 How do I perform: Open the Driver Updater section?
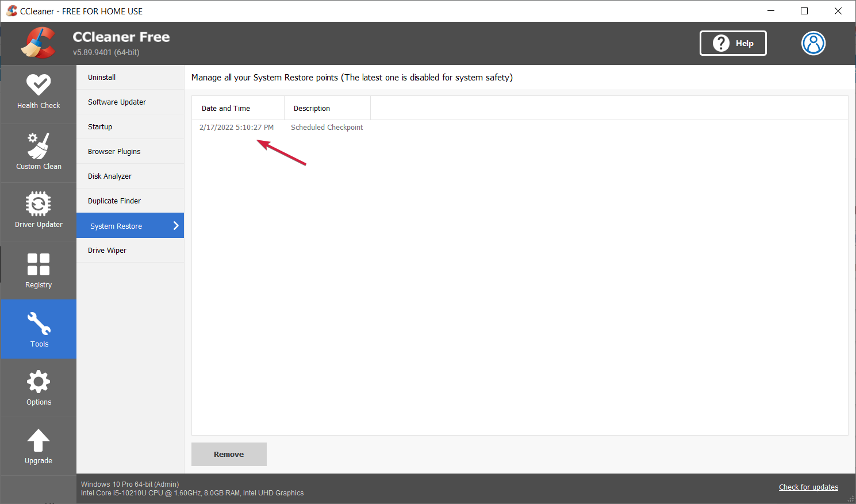point(39,211)
